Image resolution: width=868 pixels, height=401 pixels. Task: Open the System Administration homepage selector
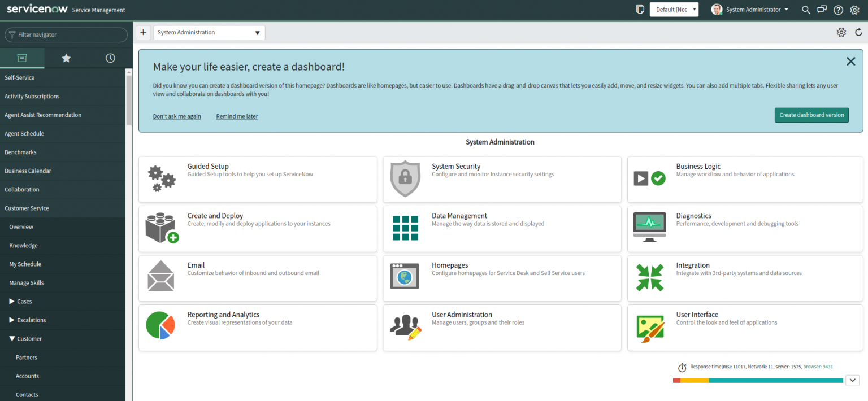pyautogui.click(x=209, y=32)
